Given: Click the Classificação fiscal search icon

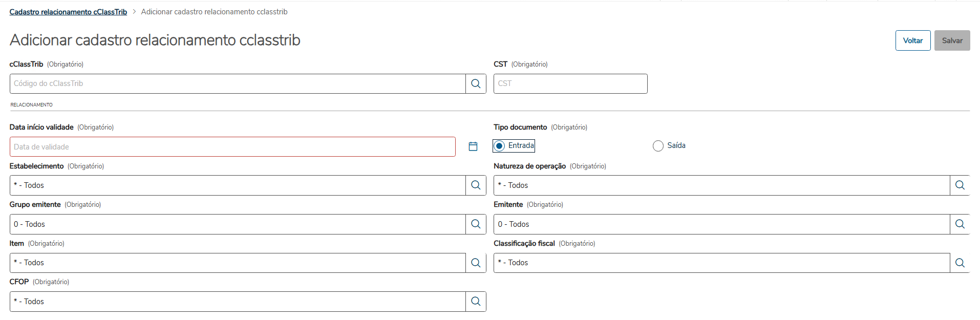Looking at the screenshot, I should pos(960,263).
